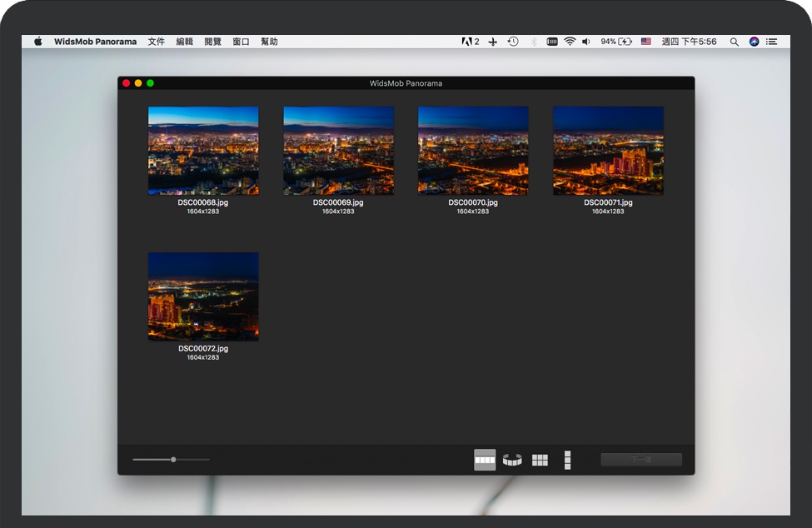Viewport: 812px width, 528px height.
Task: Click the thumbnail size slider
Action: pos(173,460)
